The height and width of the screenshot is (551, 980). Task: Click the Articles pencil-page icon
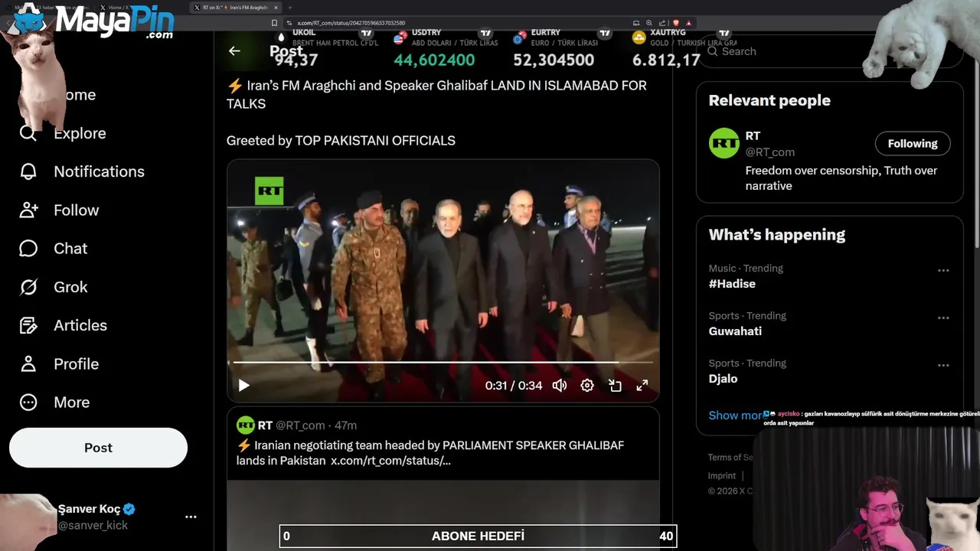pyautogui.click(x=28, y=325)
